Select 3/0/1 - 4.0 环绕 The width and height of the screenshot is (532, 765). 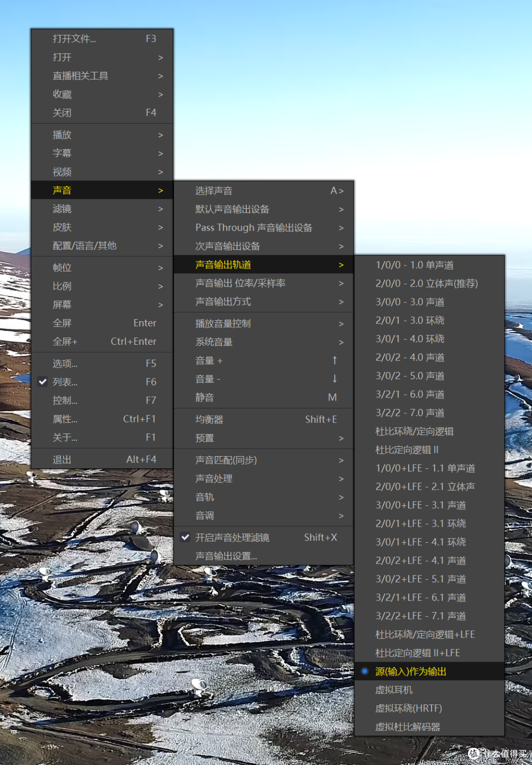[430, 339]
